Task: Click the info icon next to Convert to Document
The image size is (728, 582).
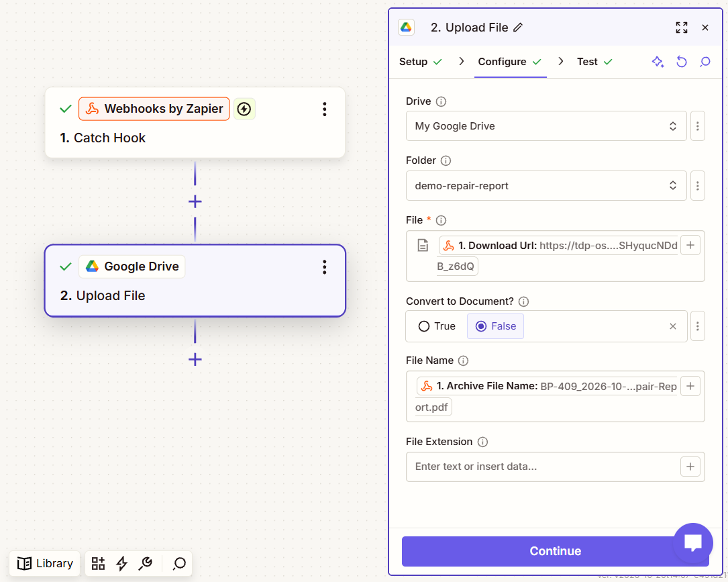Action: [x=524, y=301]
